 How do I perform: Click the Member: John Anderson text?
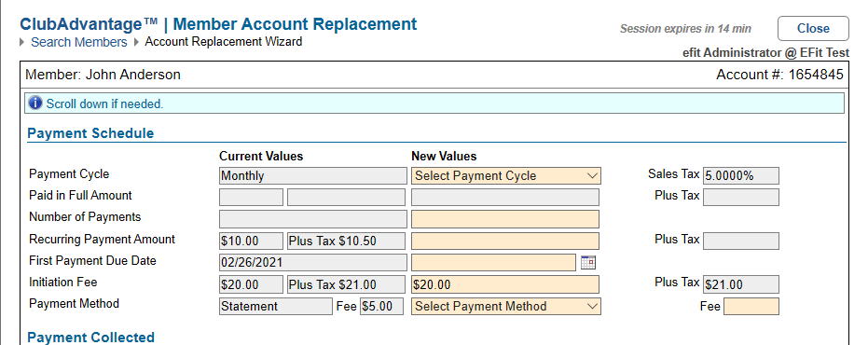point(103,75)
